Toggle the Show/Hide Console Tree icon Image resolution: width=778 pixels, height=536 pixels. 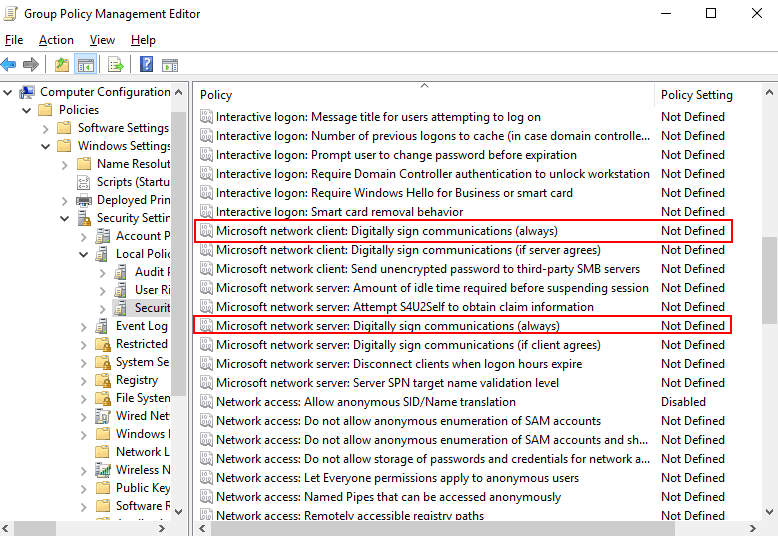tap(85, 65)
